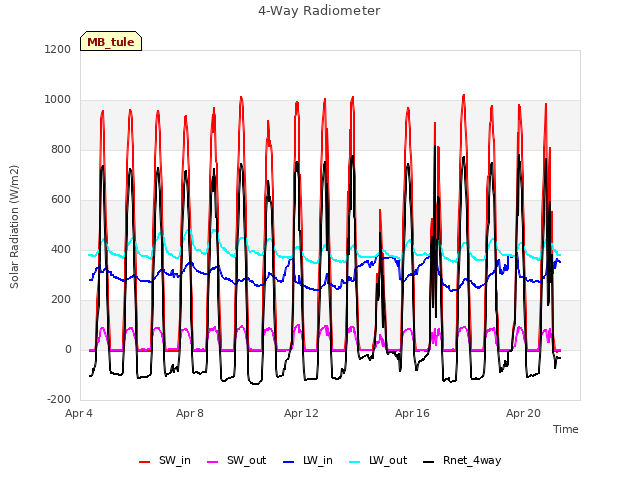Click the blue LW_in legend color marker
Viewport: 640px width, 480px height.
(289, 462)
